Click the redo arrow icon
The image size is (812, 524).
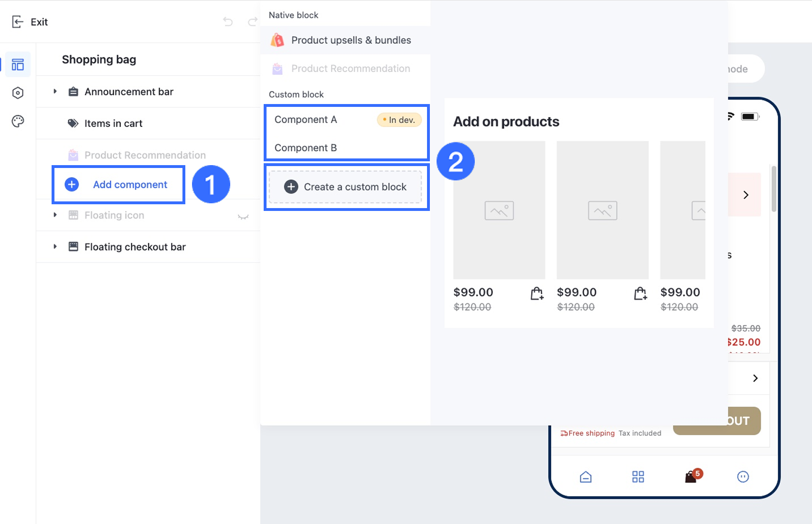[x=252, y=21]
